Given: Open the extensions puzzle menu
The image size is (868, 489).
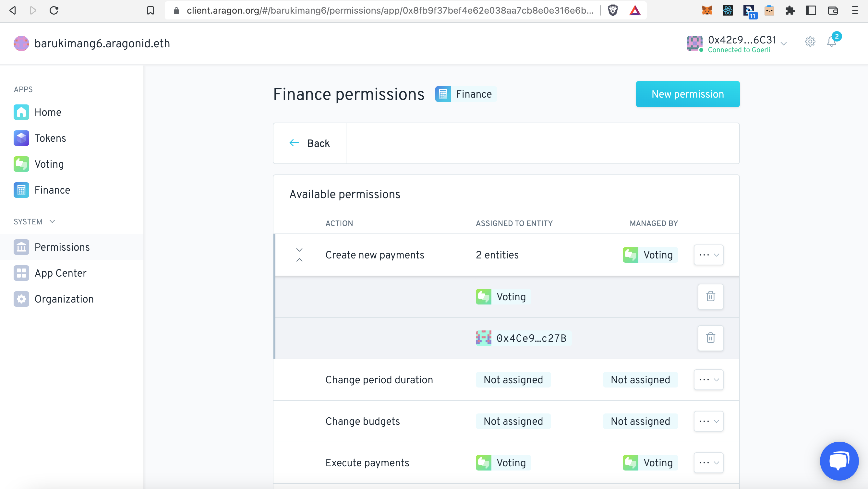Looking at the screenshot, I should pyautogui.click(x=790, y=10).
